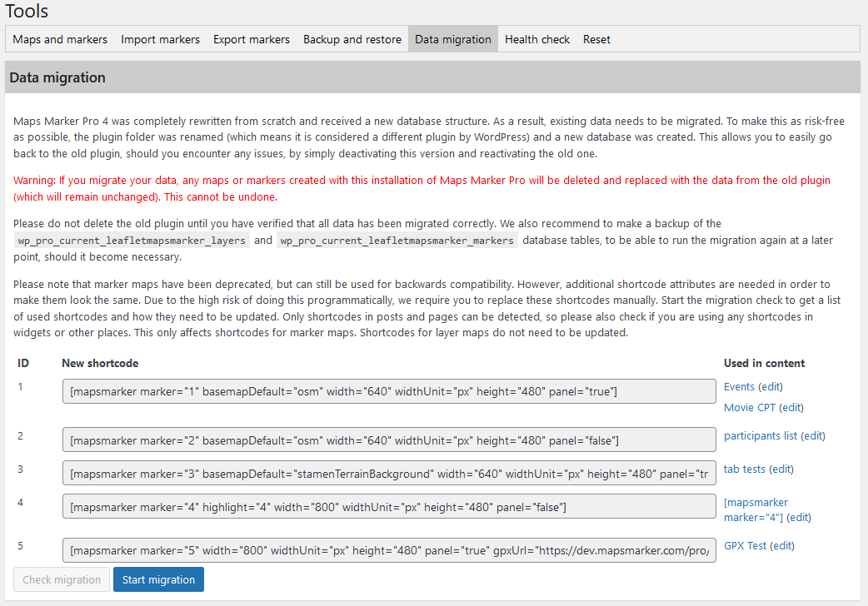
Task: Click the shortcode field containing gpxUrl
Action: click(x=389, y=550)
